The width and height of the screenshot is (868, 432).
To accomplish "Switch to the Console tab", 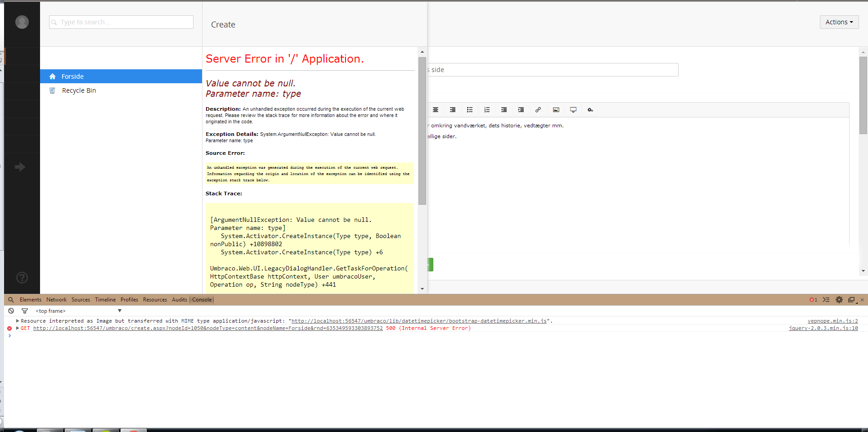I will [202, 300].
